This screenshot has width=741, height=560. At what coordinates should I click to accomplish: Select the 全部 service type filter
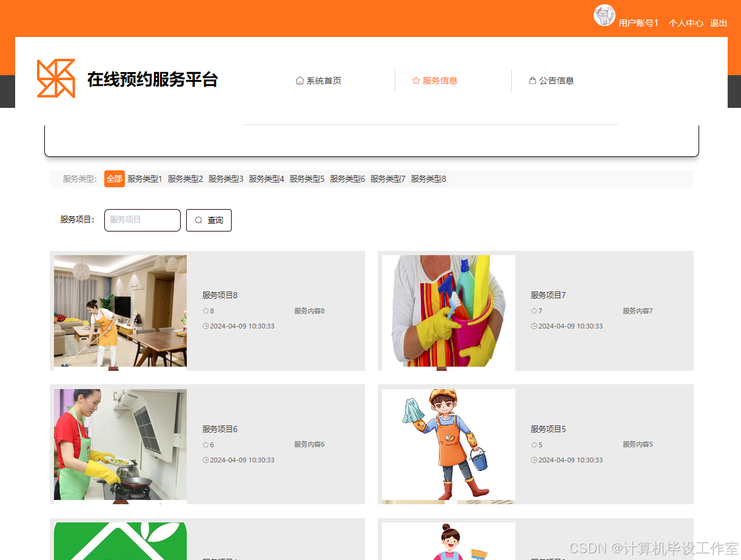[115, 179]
